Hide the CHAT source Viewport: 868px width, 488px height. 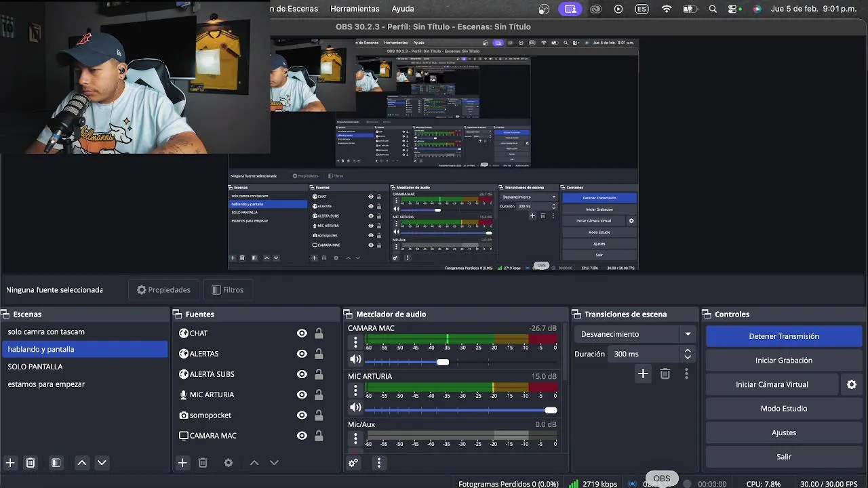click(x=302, y=333)
